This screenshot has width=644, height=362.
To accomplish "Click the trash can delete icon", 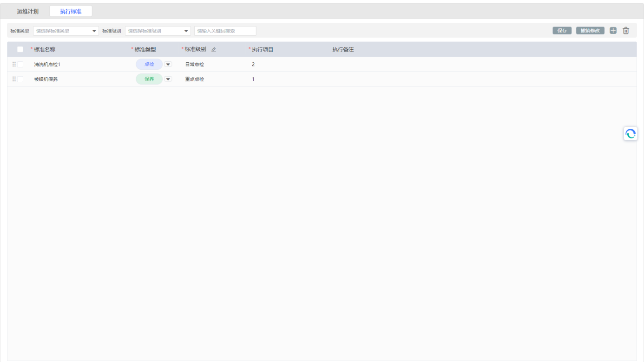I will [x=626, y=31].
